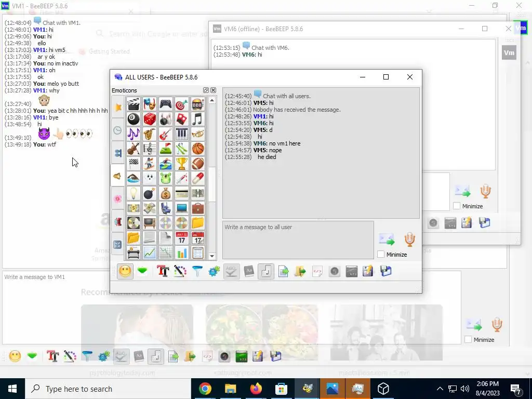Insert the money bag emoticon

166,193
